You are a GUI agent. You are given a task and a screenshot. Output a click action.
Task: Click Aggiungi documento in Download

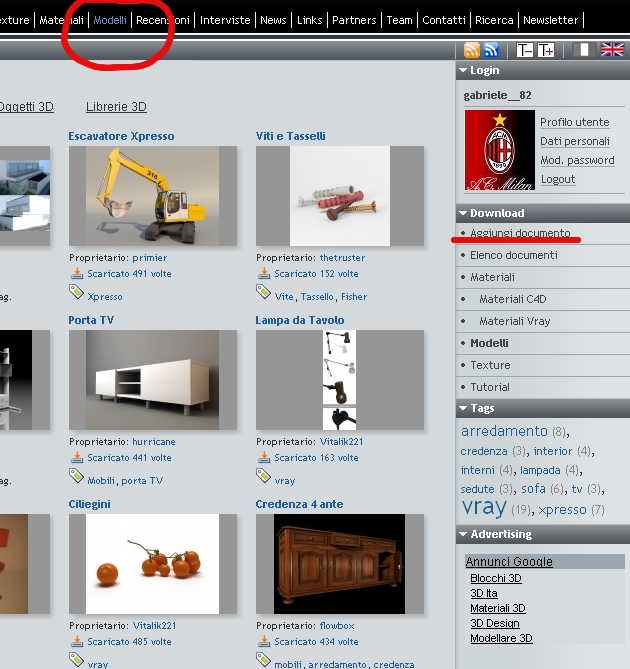point(520,233)
